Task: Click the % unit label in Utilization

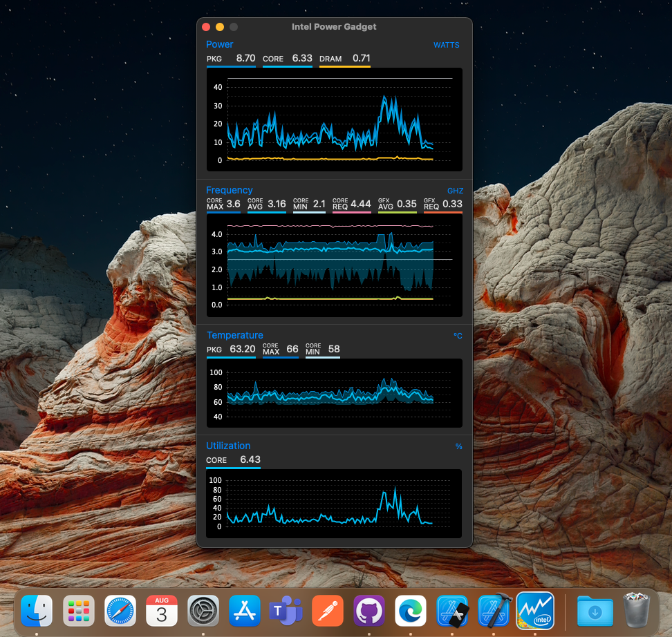Action: [458, 446]
